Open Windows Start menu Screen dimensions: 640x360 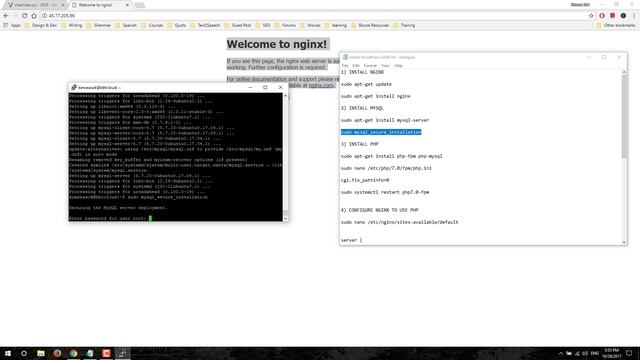click(7, 353)
